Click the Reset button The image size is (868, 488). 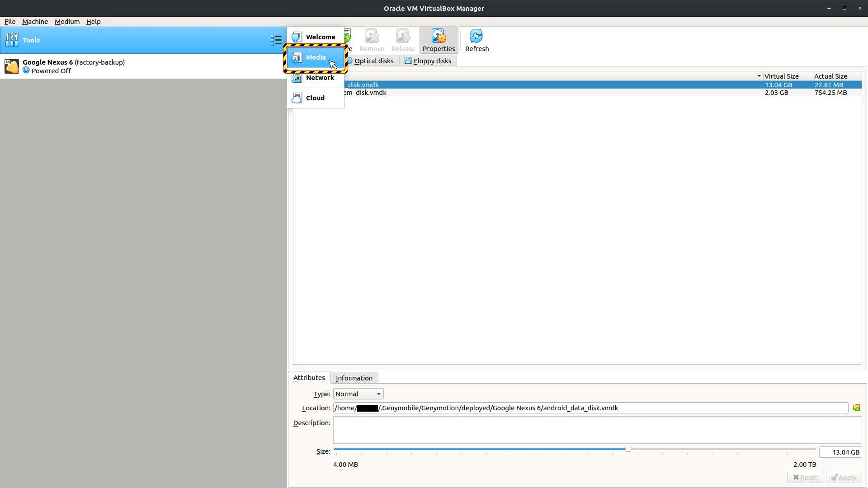[x=805, y=477]
